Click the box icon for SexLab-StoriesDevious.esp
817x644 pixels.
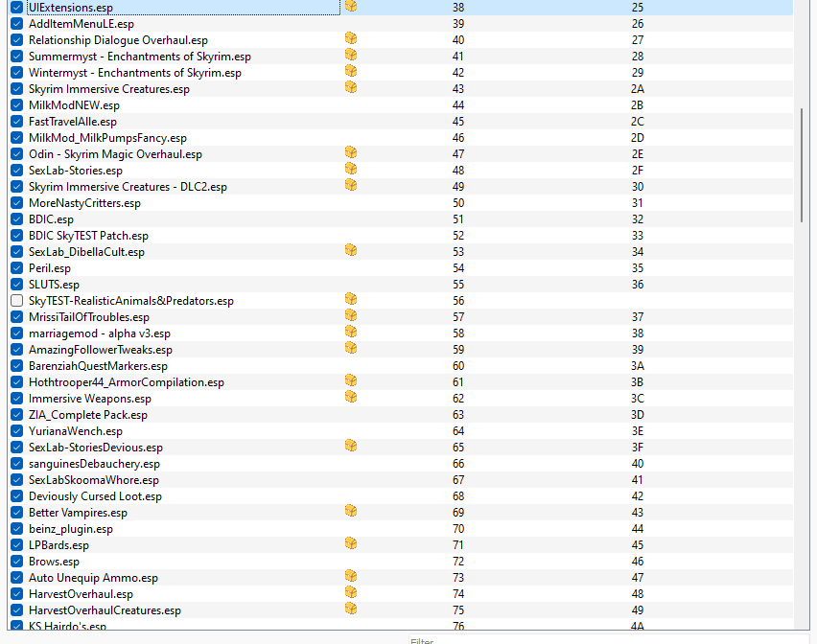click(351, 446)
